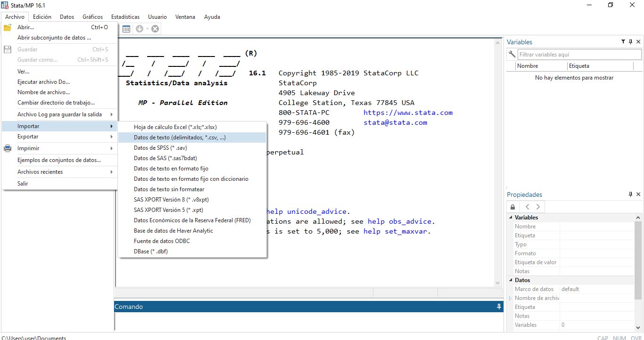Open the Datos menu
The image size is (644, 340).
click(67, 16)
